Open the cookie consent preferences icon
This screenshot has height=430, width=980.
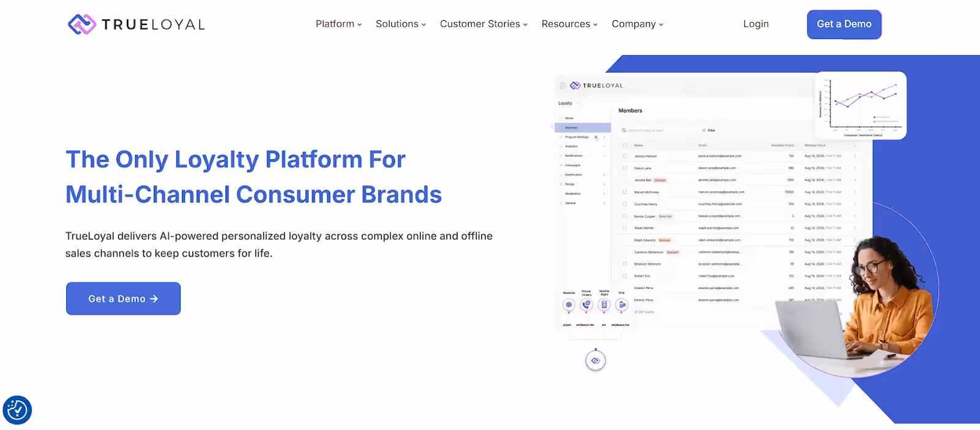click(x=17, y=410)
